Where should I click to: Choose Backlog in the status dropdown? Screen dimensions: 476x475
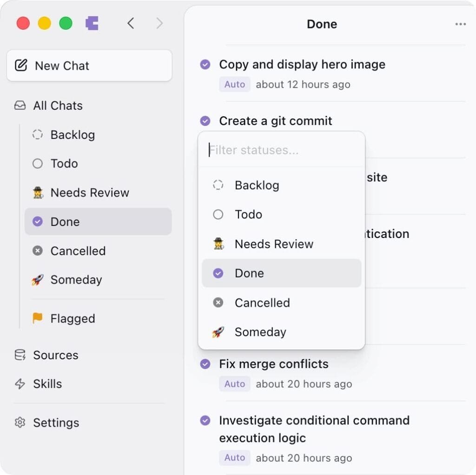257,185
